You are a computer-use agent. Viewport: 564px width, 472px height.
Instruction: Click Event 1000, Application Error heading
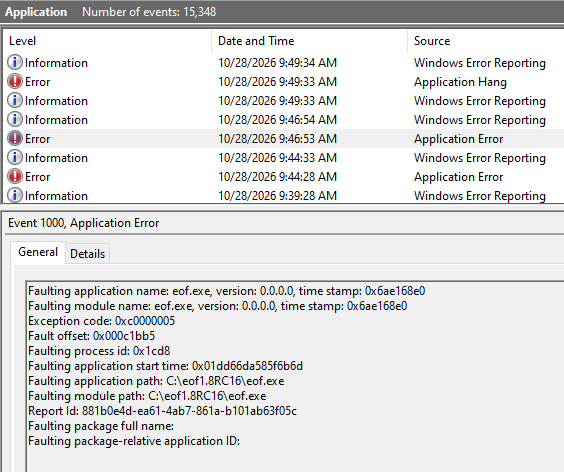tap(83, 223)
